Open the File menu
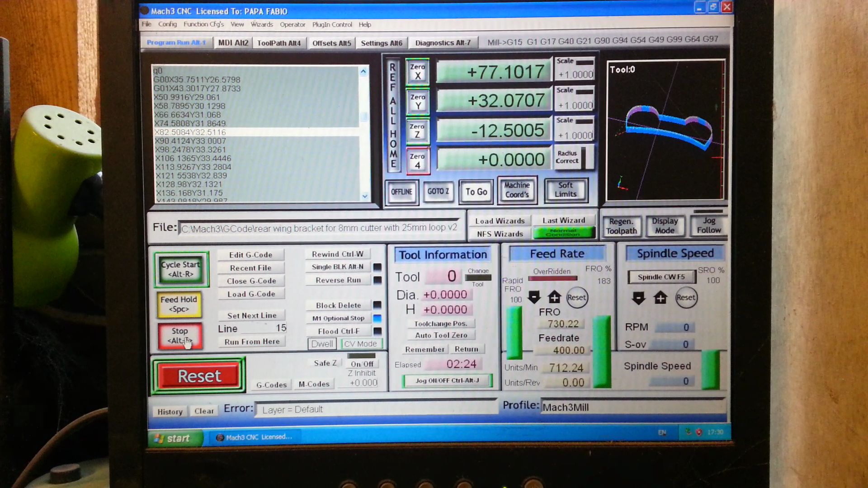Viewport: 868px width, 488px height. 146,24
